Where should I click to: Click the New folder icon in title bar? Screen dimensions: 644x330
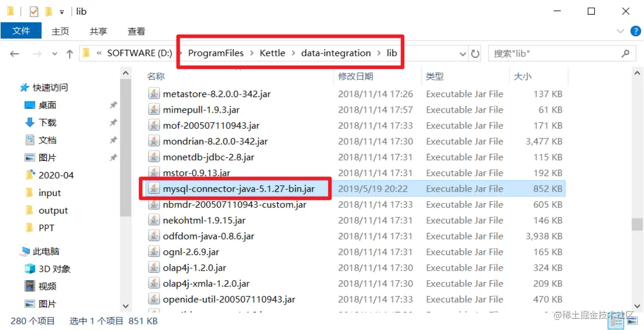coord(48,11)
